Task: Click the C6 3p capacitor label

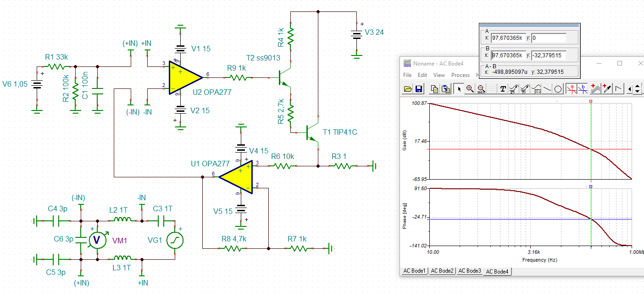Action: click(64, 239)
